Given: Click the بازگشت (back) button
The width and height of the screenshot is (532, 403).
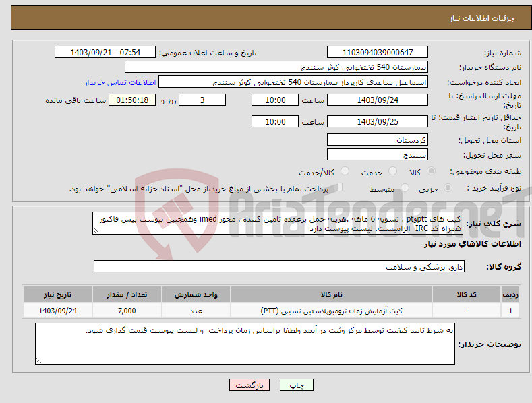Looking at the screenshot, I should pyautogui.click(x=249, y=385).
